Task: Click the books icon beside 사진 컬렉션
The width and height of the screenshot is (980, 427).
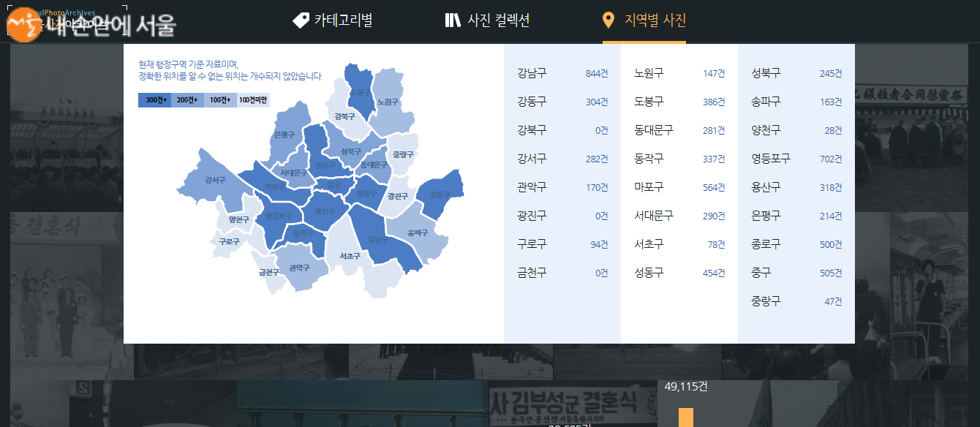Action: click(453, 20)
